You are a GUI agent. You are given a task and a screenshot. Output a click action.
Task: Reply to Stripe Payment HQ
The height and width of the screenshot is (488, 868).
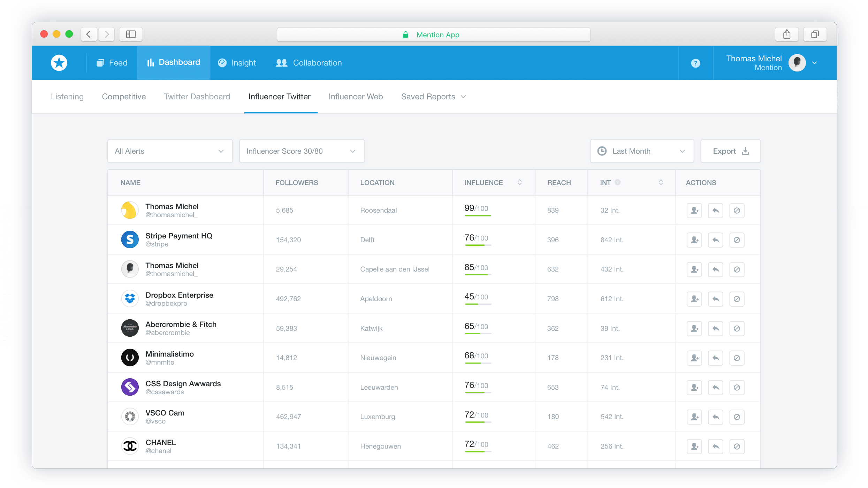pos(716,240)
